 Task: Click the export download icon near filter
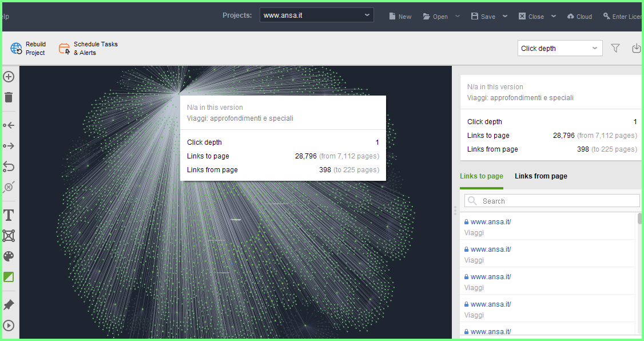tap(636, 48)
